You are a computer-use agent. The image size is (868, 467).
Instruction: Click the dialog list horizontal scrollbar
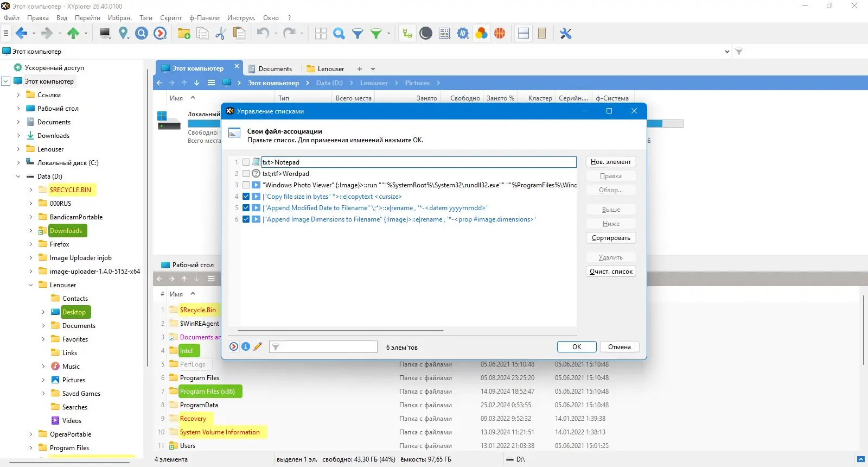[x=341, y=330]
